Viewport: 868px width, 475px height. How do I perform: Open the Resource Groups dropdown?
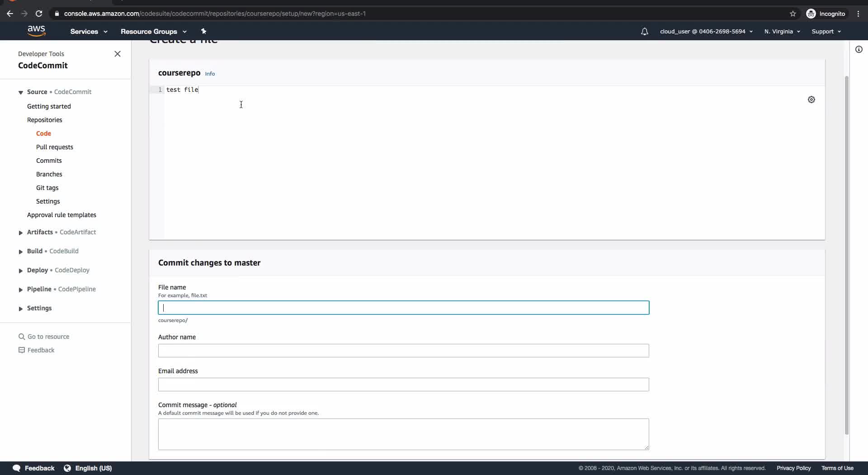153,31
